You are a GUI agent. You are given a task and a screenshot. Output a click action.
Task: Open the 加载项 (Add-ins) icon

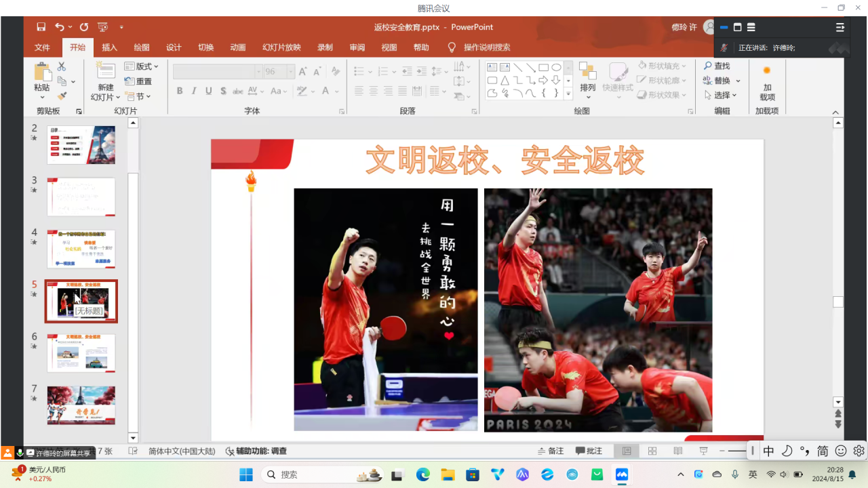pyautogui.click(x=767, y=81)
